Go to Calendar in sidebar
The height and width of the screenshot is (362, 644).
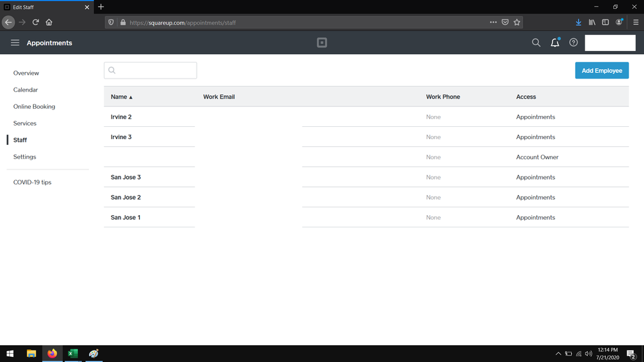pyautogui.click(x=26, y=90)
